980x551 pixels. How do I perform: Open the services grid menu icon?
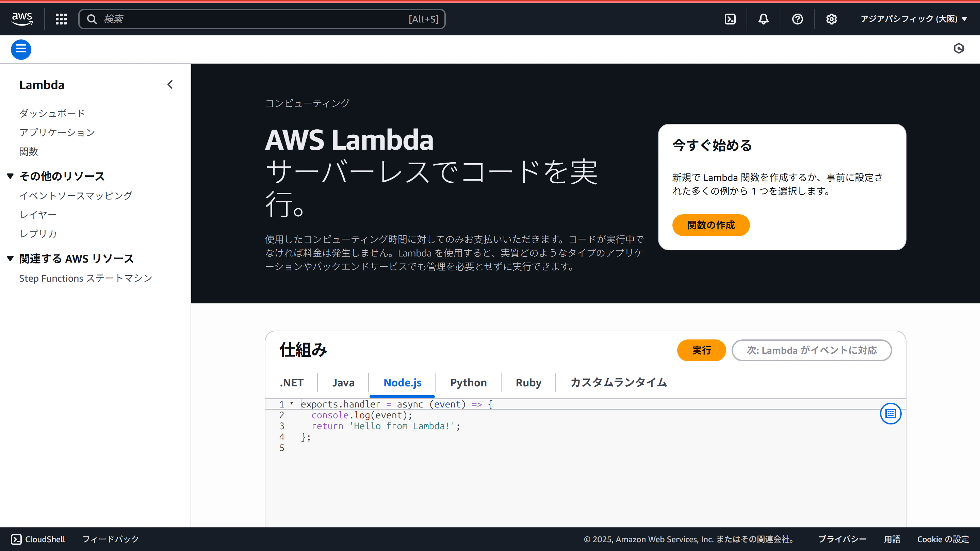click(x=61, y=19)
